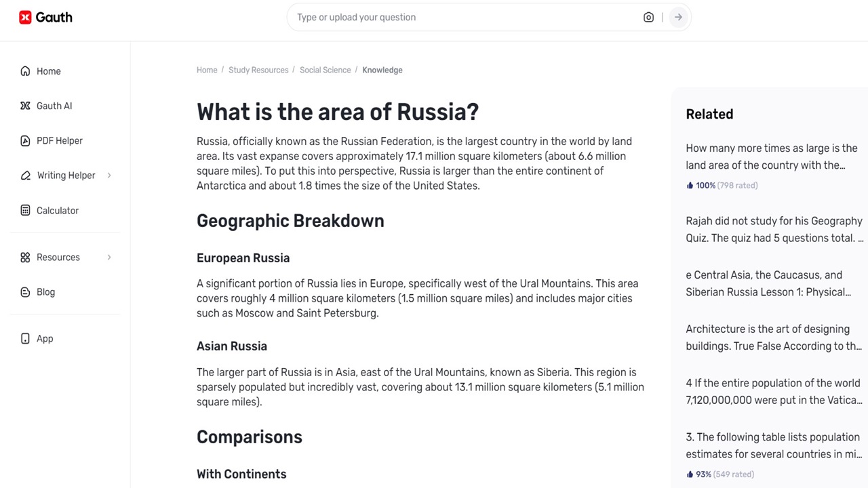Click the related question about world population in Vatican
The width and height of the screenshot is (868, 488).
point(773,391)
